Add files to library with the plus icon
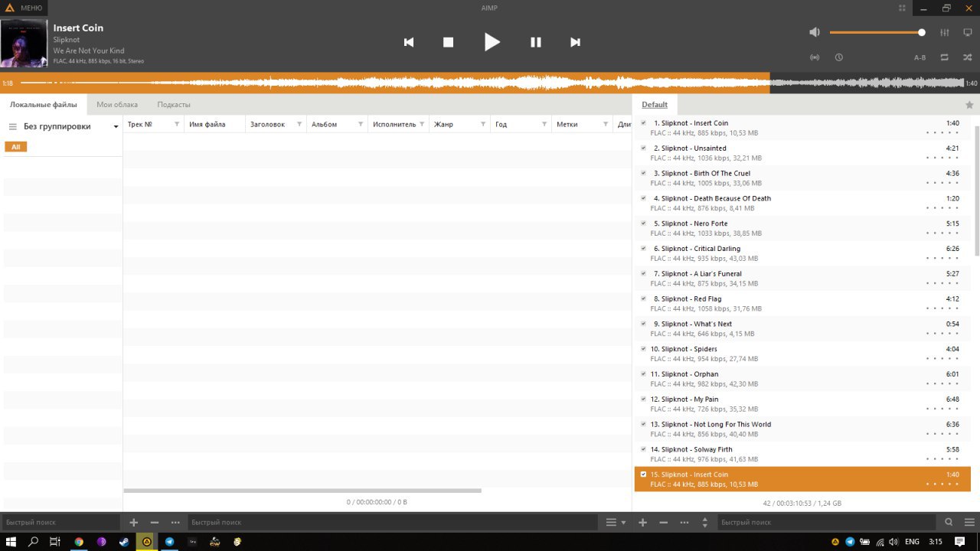The height and width of the screenshot is (551, 980). [x=133, y=522]
